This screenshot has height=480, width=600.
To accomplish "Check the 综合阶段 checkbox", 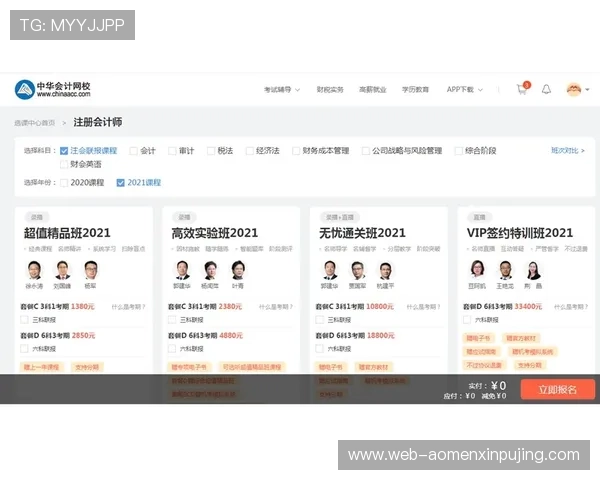I will pos(458,151).
